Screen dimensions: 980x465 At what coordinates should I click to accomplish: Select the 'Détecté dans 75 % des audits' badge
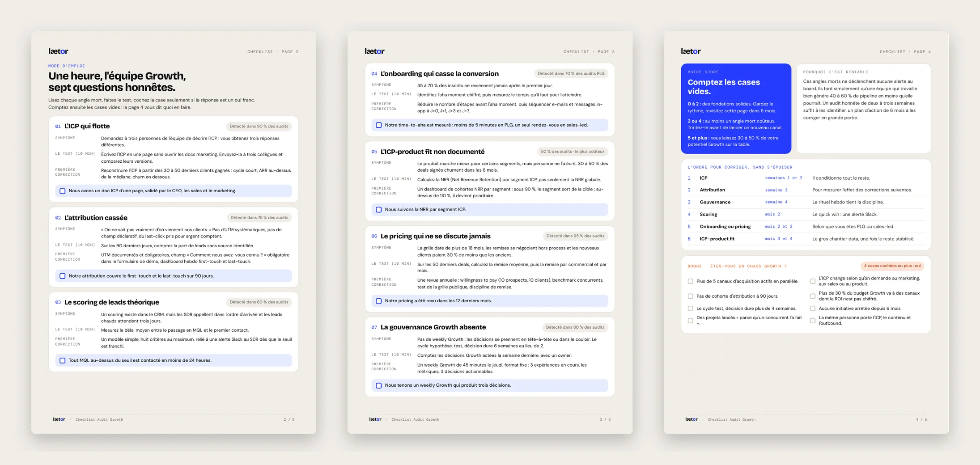tap(259, 218)
